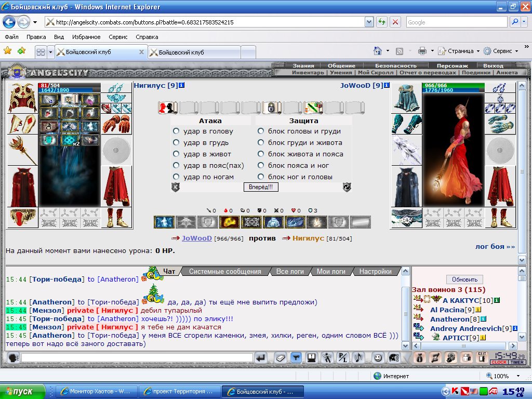
Task: Activate the chain-frame skill icon
Action: 251,222
